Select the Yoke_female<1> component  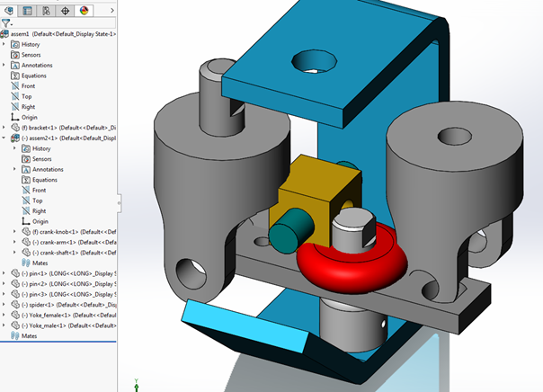click(52, 315)
